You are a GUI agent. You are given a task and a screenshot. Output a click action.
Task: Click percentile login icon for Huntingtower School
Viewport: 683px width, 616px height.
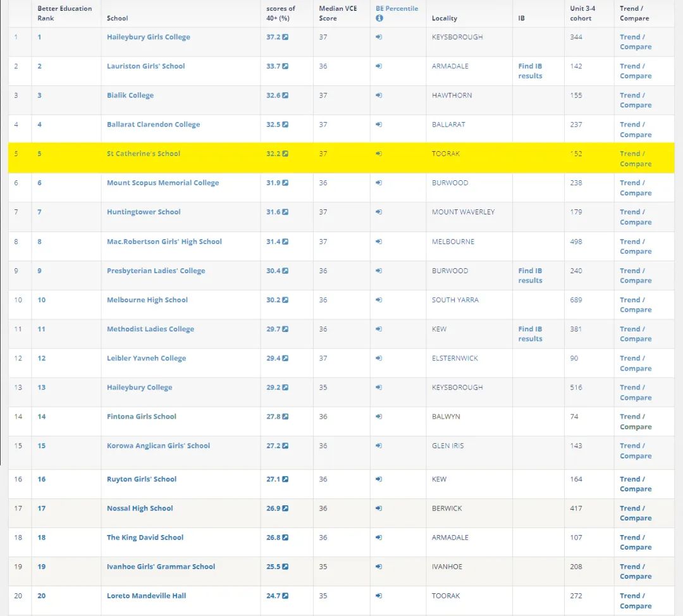pyautogui.click(x=379, y=212)
